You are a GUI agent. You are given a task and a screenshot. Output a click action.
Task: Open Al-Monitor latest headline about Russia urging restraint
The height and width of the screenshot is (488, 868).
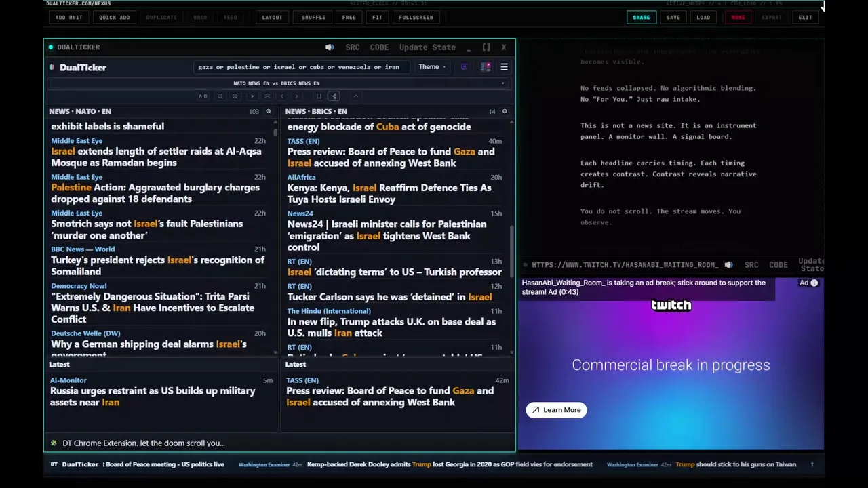pyautogui.click(x=153, y=396)
